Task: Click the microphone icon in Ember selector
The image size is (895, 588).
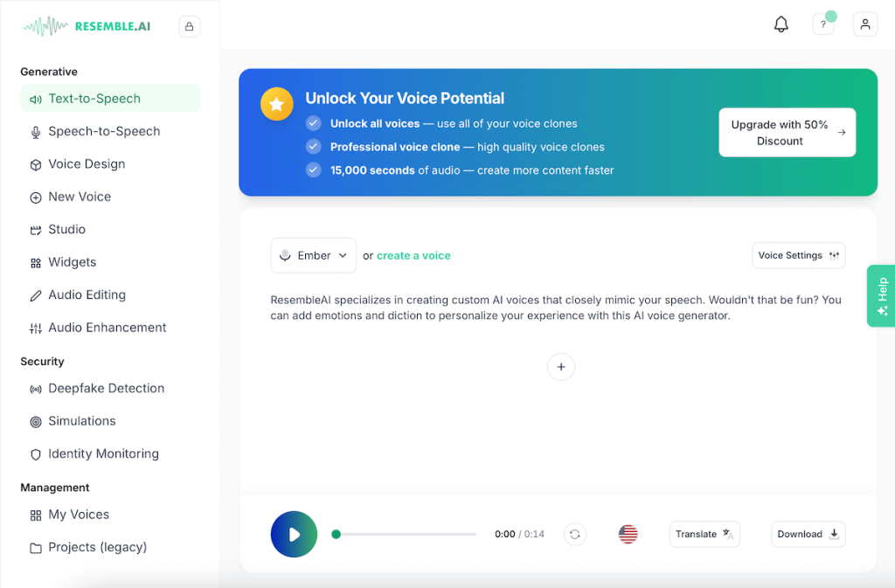Action: coord(285,255)
